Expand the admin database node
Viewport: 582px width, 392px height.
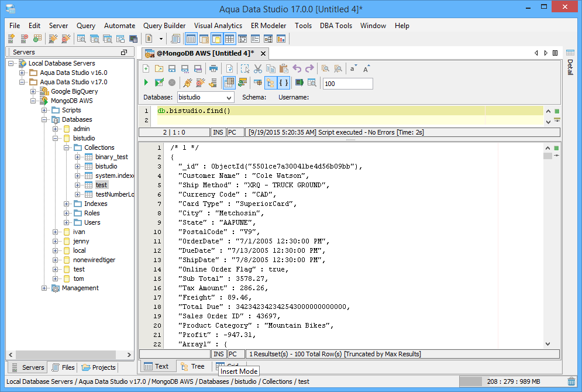pos(56,129)
